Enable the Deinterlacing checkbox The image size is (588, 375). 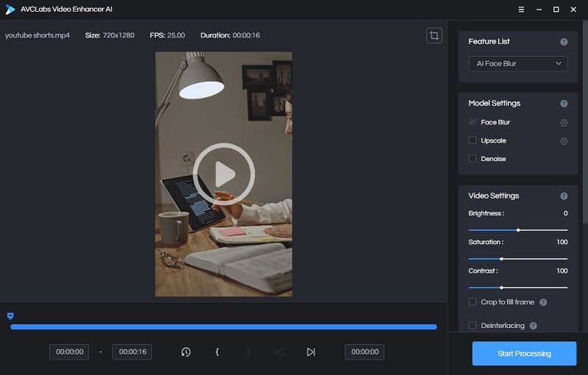tap(473, 325)
